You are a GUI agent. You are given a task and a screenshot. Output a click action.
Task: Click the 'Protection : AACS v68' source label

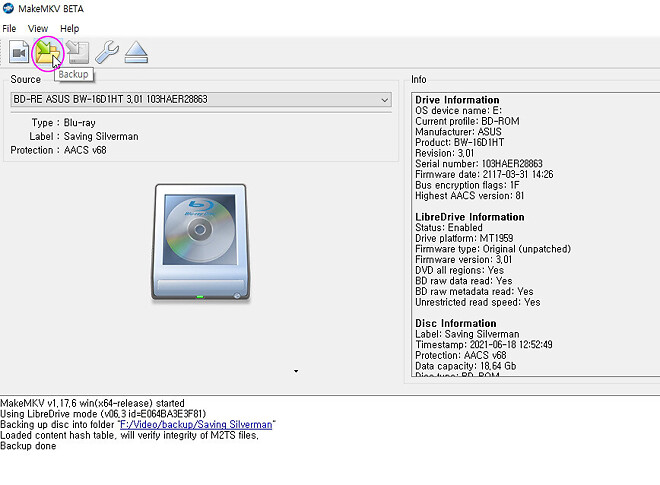59,150
